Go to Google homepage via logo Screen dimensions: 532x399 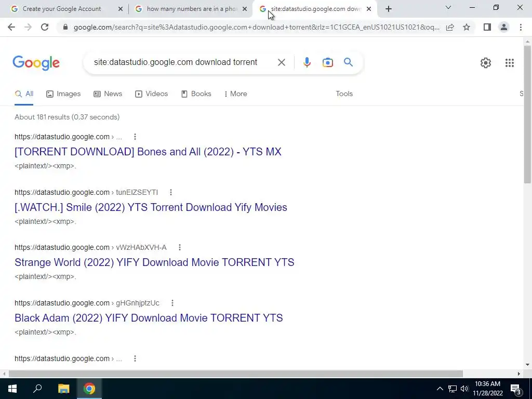coord(36,63)
